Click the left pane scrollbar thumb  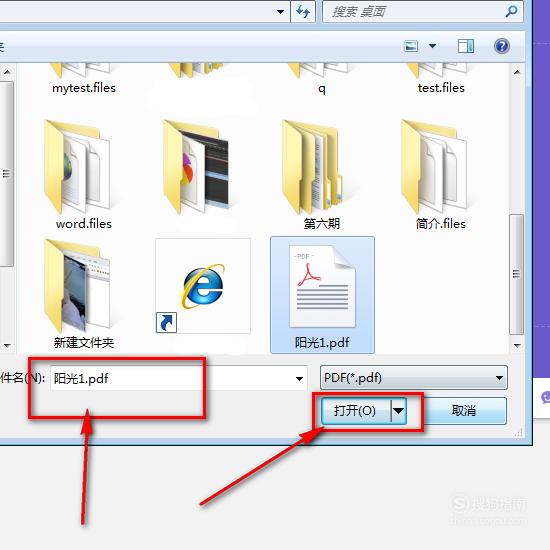pyautogui.click(x=7, y=174)
